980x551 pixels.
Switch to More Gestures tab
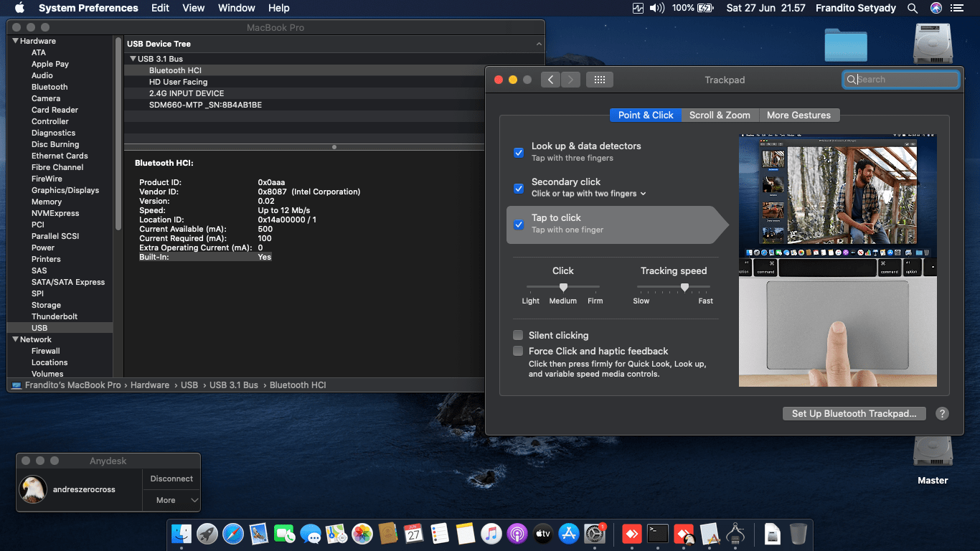click(798, 115)
